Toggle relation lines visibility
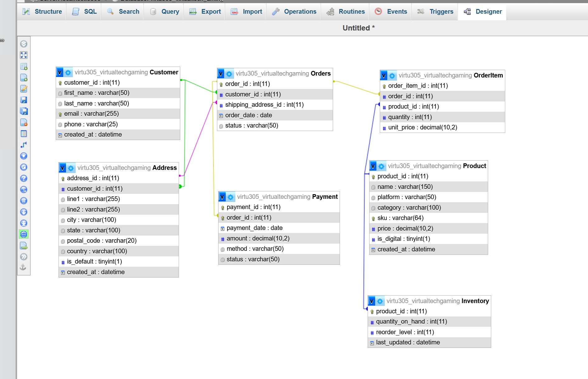This screenshot has height=379, width=588. [24, 234]
